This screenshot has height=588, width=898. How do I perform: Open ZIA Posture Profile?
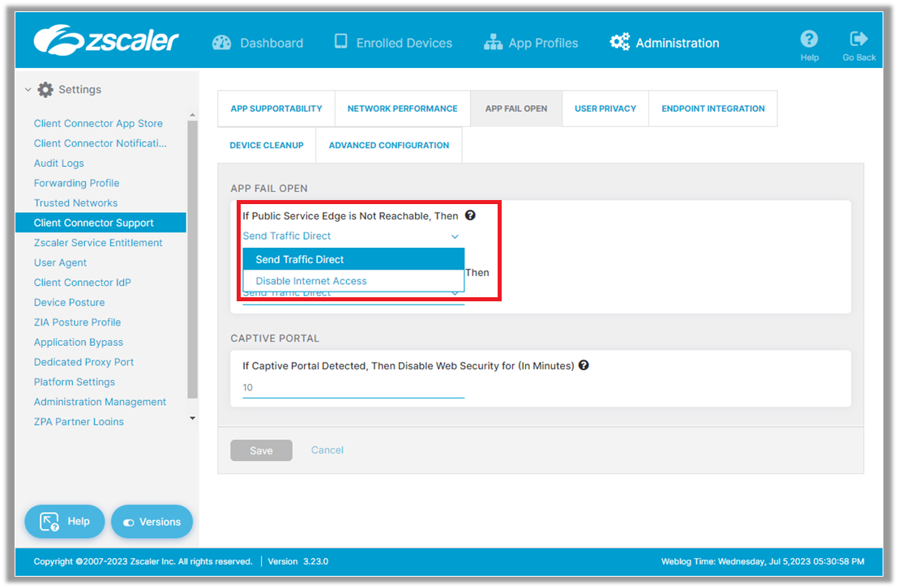click(x=77, y=322)
